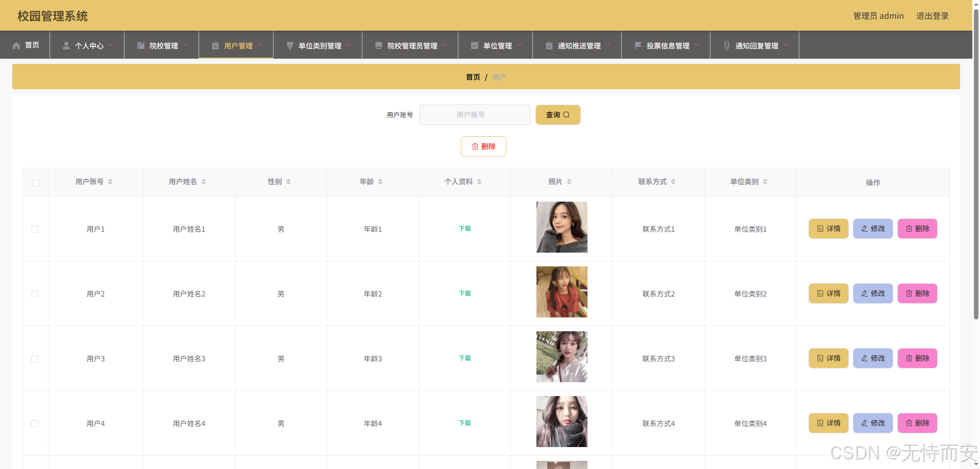
Task: Expand the 个人中心 dropdown arrow
Action: coord(111,45)
